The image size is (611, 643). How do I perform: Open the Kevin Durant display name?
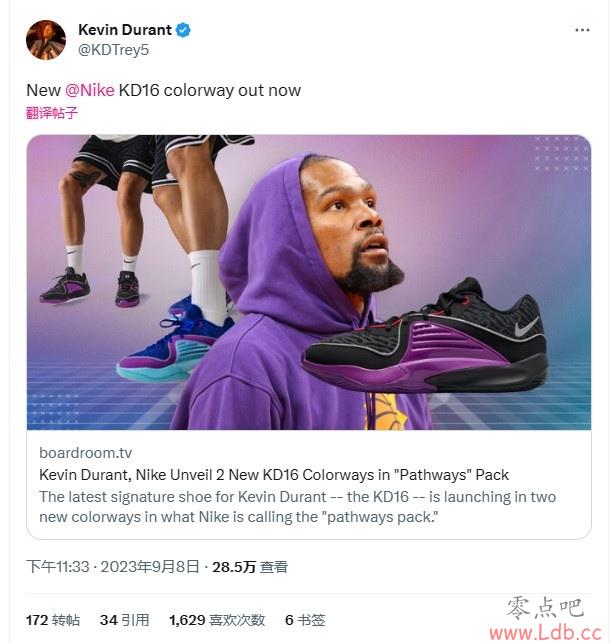coord(125,30)
